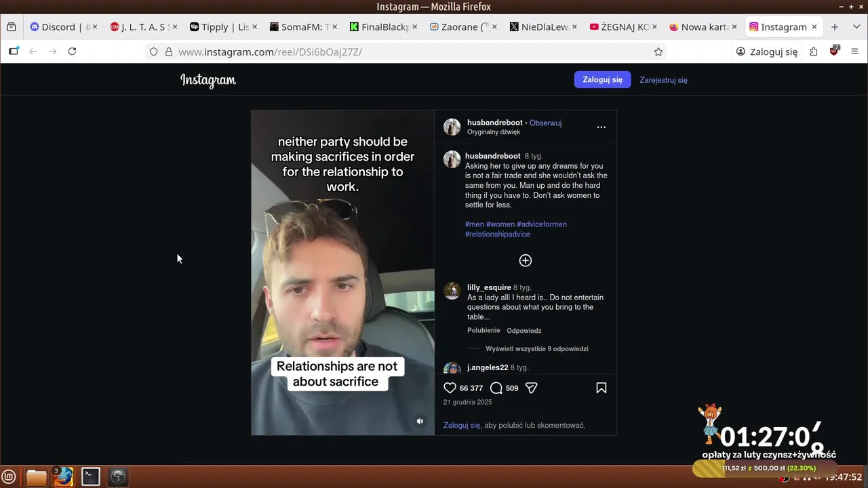868x488 pixels.
Task: Open the #adviceformen hashtag
Action: pos(542,224)
